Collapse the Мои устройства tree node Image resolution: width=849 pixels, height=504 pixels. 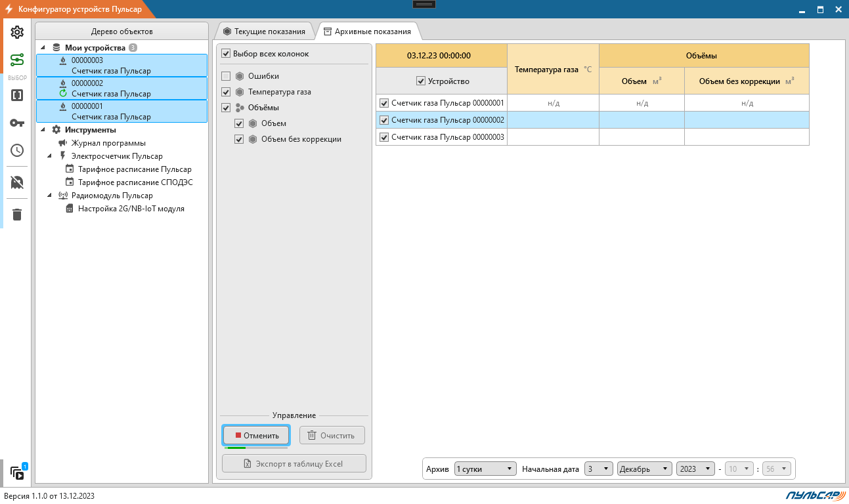(x=43, y=48)
